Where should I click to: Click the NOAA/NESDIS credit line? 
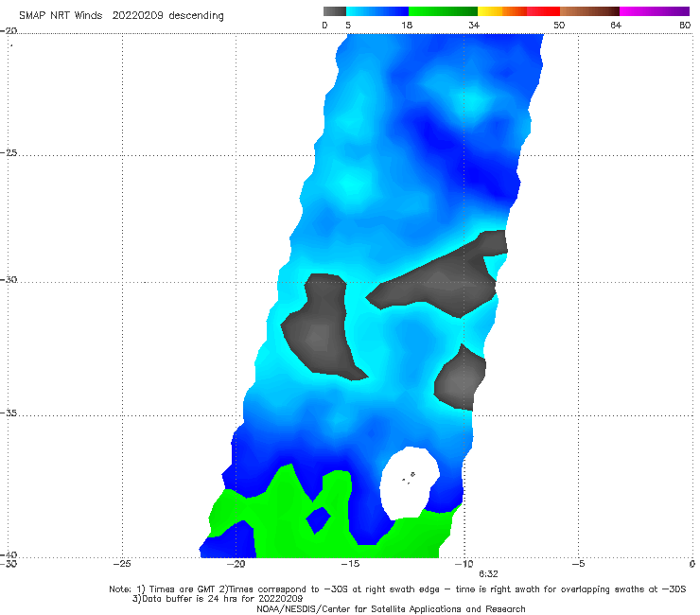point(391,608)
